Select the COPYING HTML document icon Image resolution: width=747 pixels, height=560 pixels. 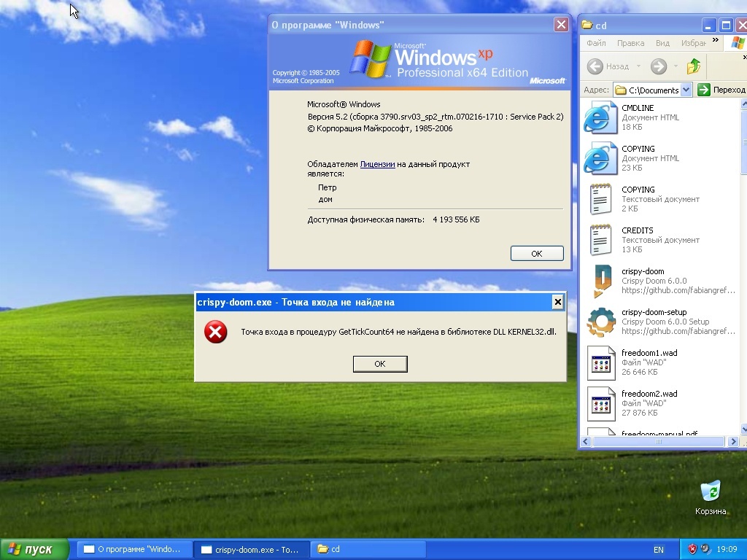[x=600, y=158]
